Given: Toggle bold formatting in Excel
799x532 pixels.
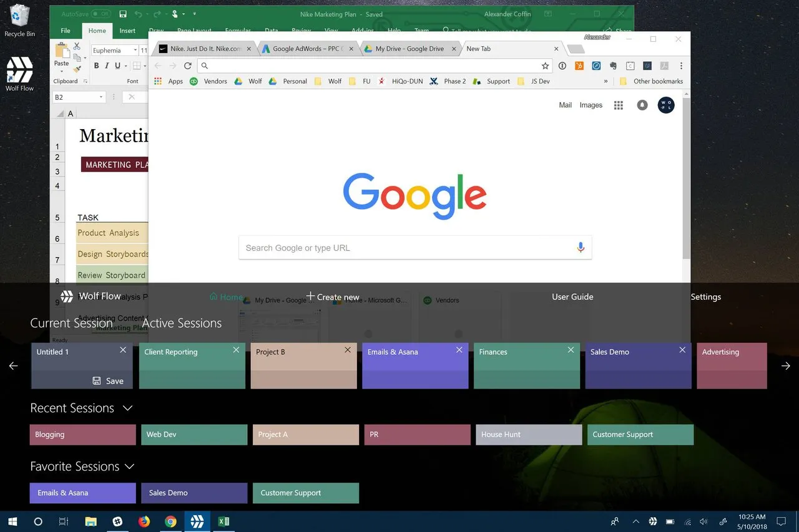Looking at the screenshot, I should [97, 65].
